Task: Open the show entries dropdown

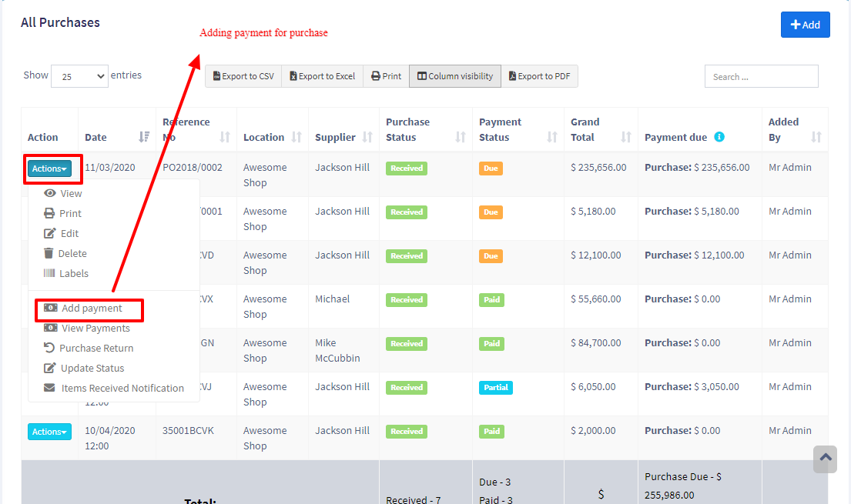Action: 79,76
